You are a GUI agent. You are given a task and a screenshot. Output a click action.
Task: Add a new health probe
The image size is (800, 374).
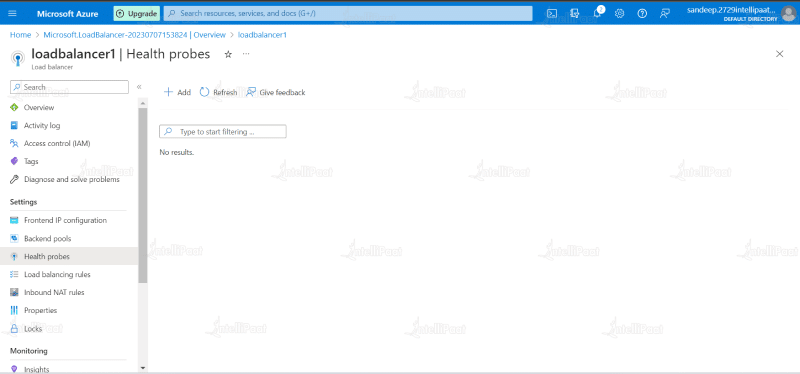[x=177, y=92]
